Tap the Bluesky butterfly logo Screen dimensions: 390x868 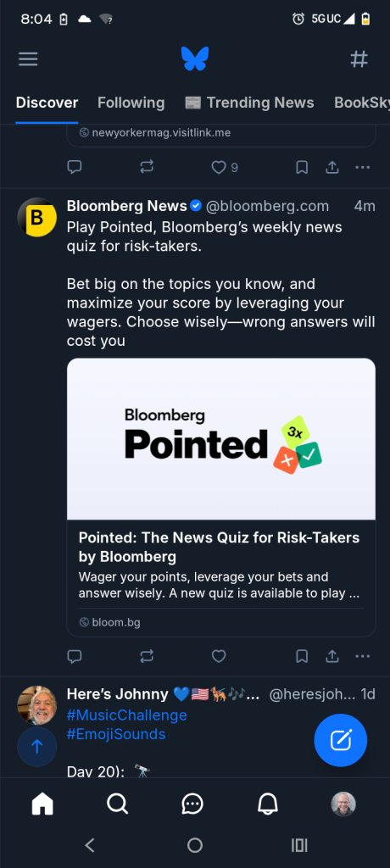point(194,58)
